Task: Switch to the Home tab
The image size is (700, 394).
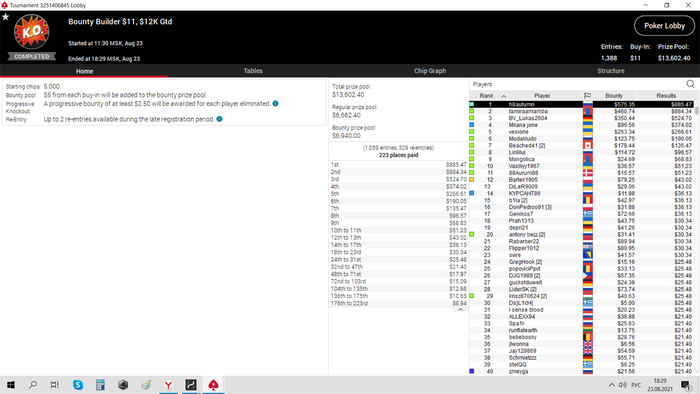Action: click(x=84, y=71)
